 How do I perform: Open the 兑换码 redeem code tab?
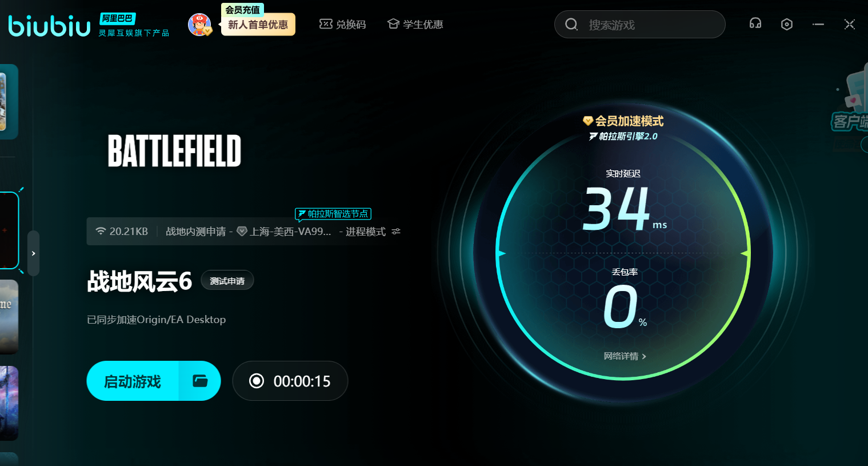[342, 25]
